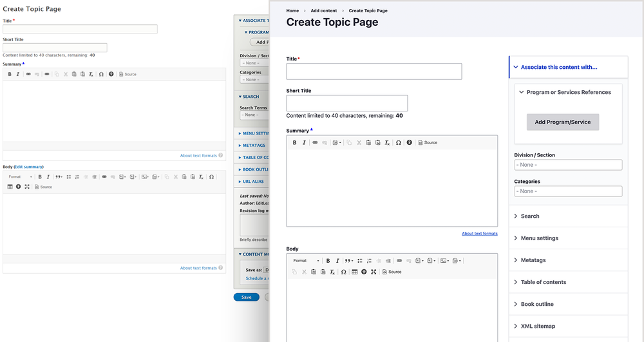Click Paste icon in right form Summary toolbar

[368, 142]
